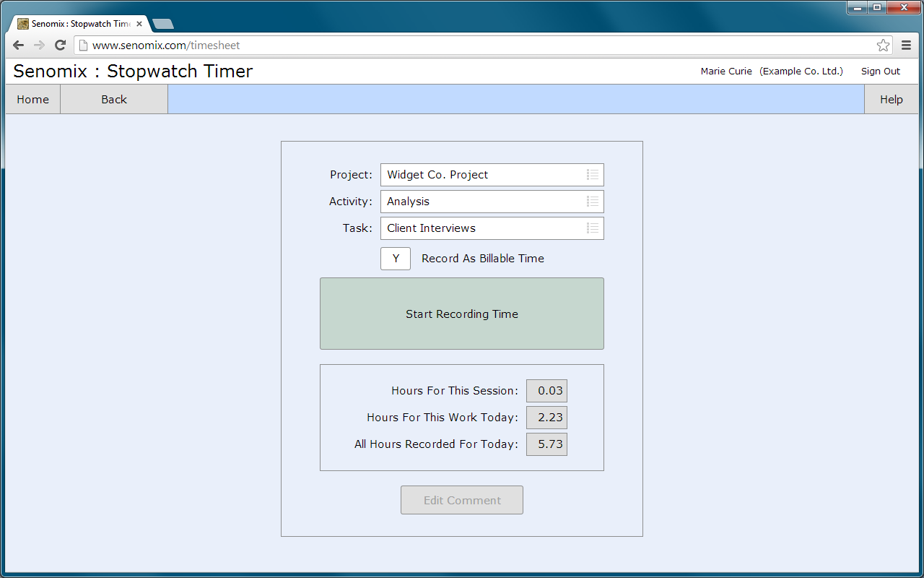Close the Senomix browser tab

click(139, 24)
